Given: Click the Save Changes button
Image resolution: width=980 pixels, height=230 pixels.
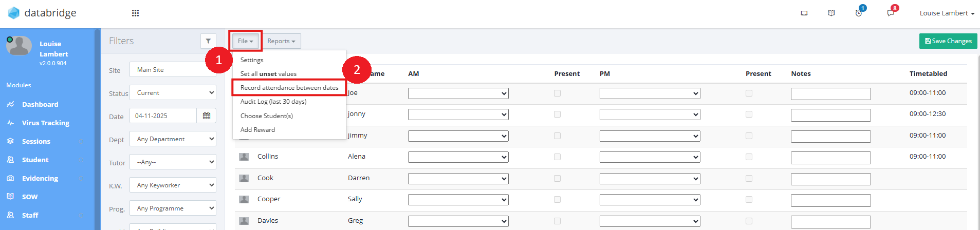Looking at the screenshot, I should pyautogui.click(x=948, y=41).
